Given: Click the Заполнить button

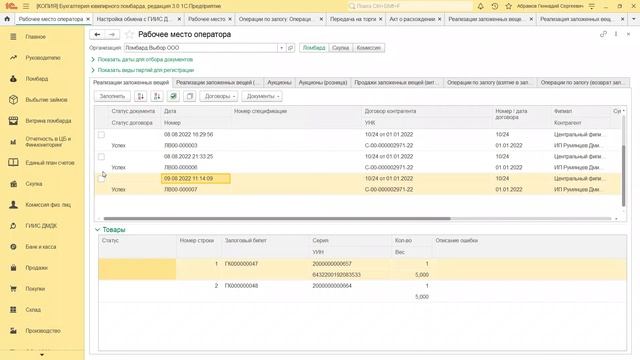Looking at the screenshot, I should pyautogui.click(x=112, y=96).
